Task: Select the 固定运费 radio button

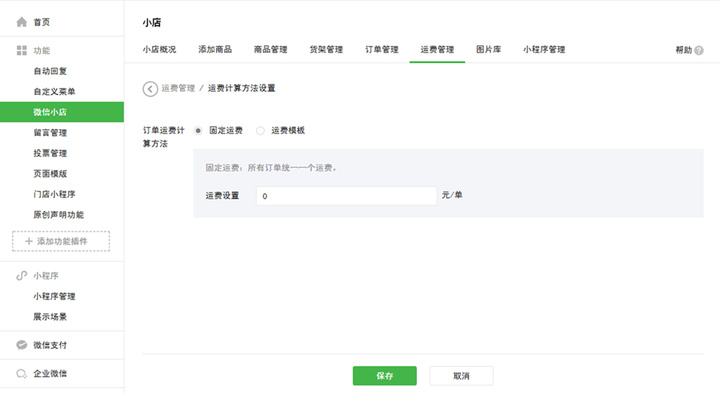Action: [x=198, y=131]
